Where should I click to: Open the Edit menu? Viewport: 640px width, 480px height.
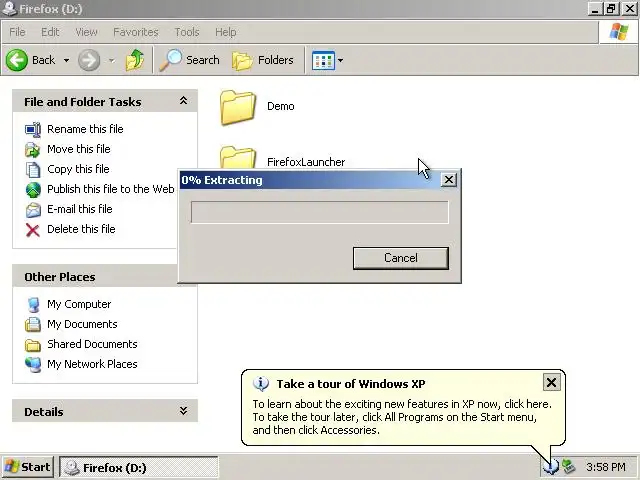tap(50, 32)
